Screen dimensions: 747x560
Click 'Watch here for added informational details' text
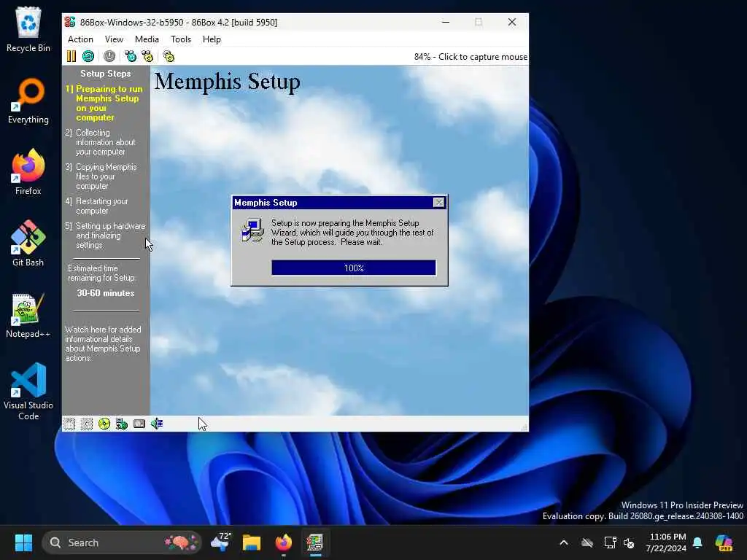coord(103,343)
